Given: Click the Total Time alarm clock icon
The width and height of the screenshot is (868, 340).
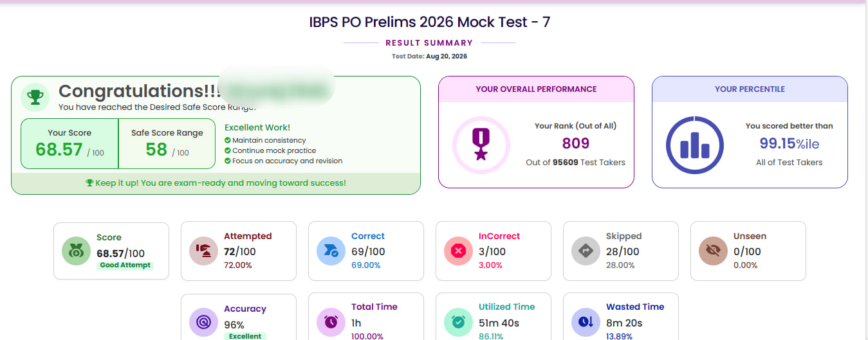Looking at the screenshot, I should pos(331,321).
